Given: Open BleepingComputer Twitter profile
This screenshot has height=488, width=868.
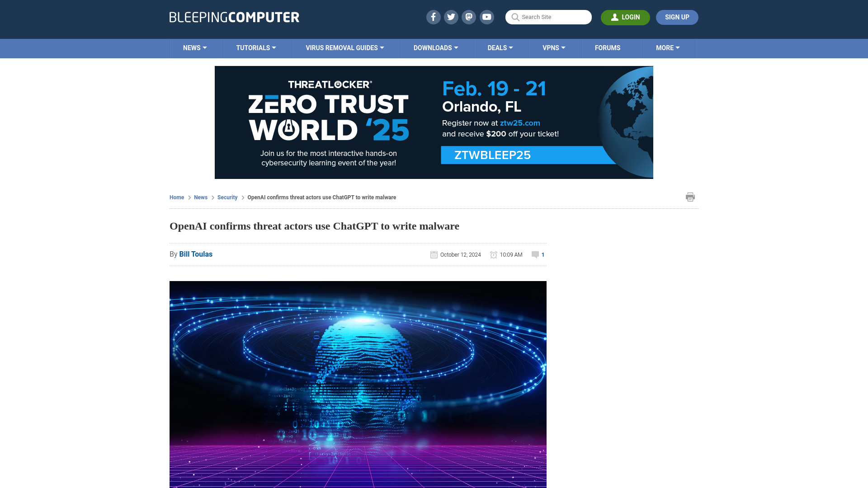Looking at the screenshot, I should (x=451, y=17).
